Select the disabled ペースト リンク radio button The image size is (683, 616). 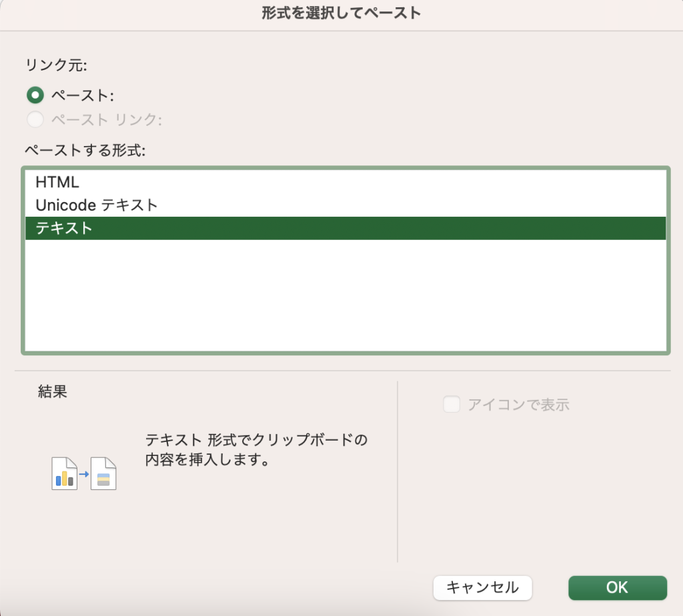(x=35, y=120)
